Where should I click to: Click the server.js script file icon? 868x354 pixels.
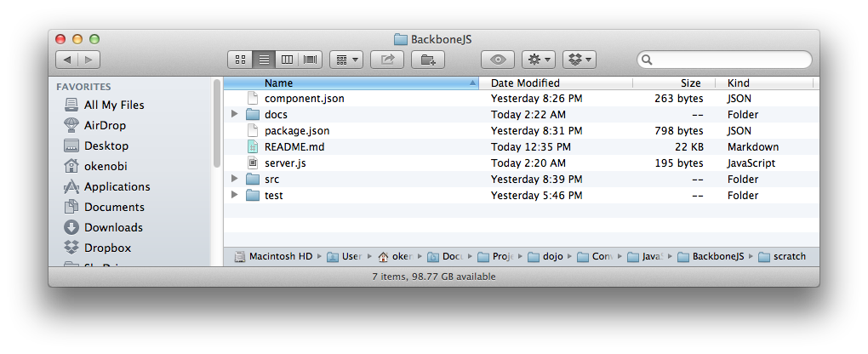click(x=253, y=163)
